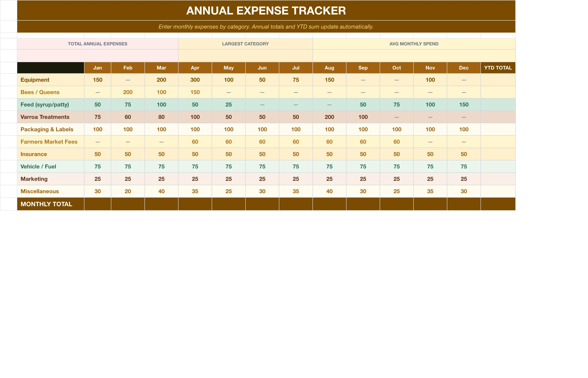
Task: Select Equipment July value 75
Action: (x=296, y=80)
